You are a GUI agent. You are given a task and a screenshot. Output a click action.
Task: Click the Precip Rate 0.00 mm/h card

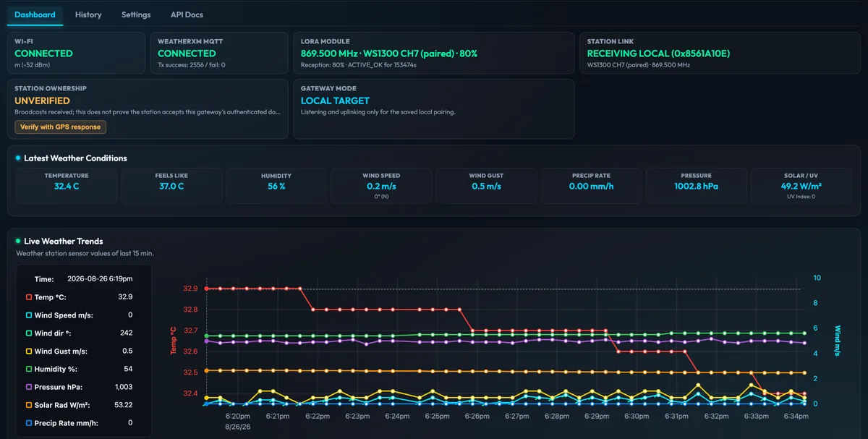tap(591, 187)
